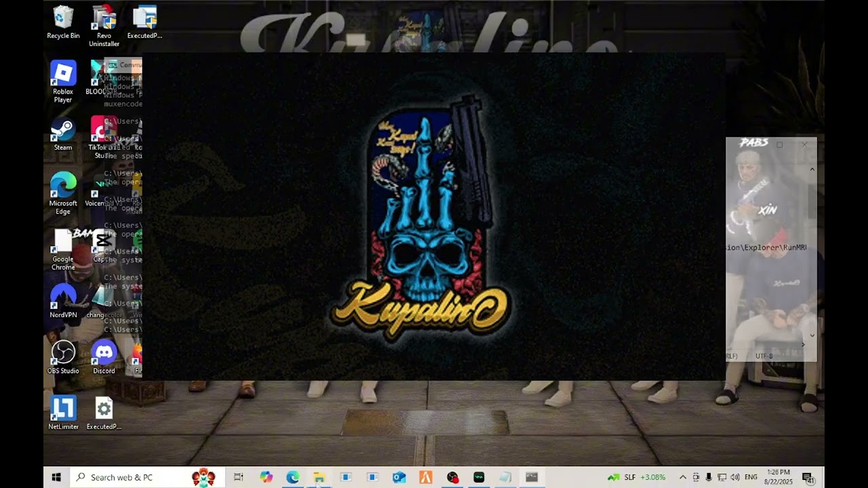Open Microsoft Edge from the taskbar
Viewport: 868px width, 488px height.
click(x=292, y=477)
